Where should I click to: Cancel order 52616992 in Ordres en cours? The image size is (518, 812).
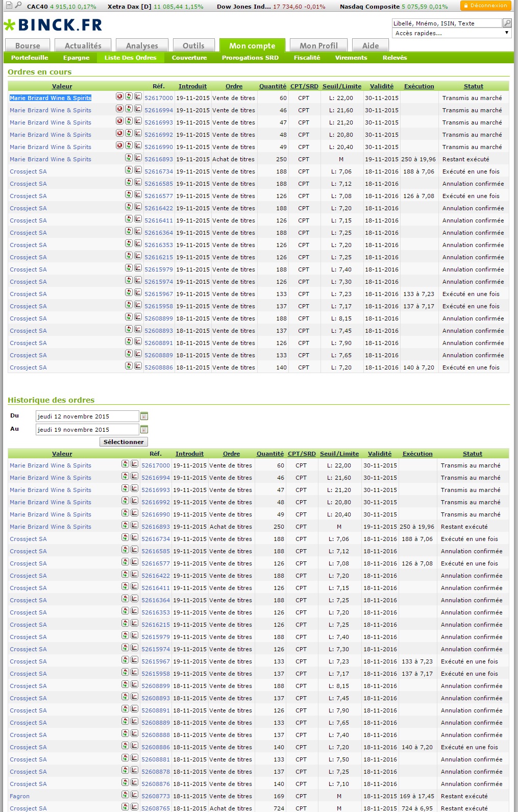119,133
